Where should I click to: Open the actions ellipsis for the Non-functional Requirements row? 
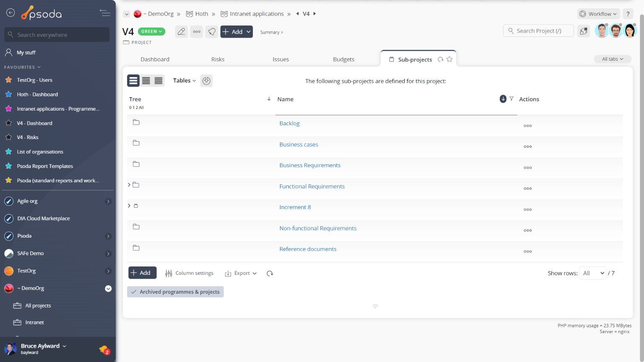click(x=527, y=230)
